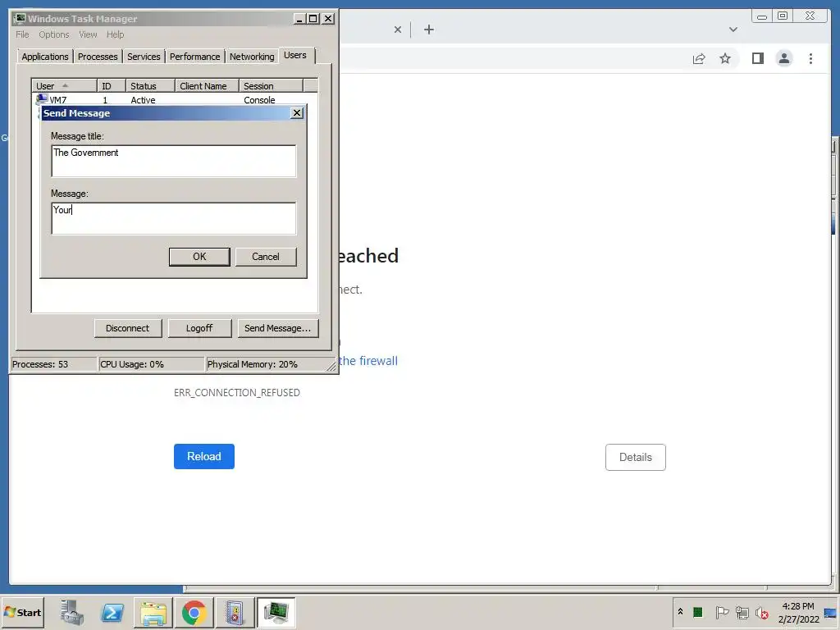The width and height of the screenshot is (840, 630).
Task: Switch to the Processes tab
Action: pos(98,57)
